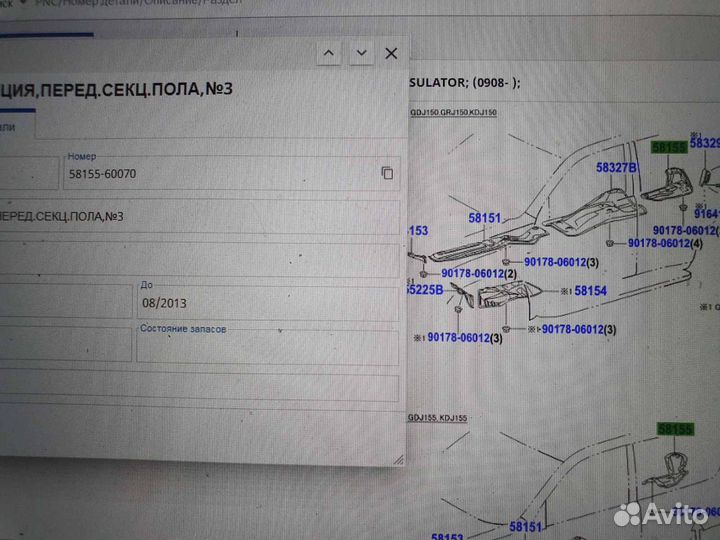720x540 pixels.
Task: Click the До date field 08/2013
Action: [266, 302]
